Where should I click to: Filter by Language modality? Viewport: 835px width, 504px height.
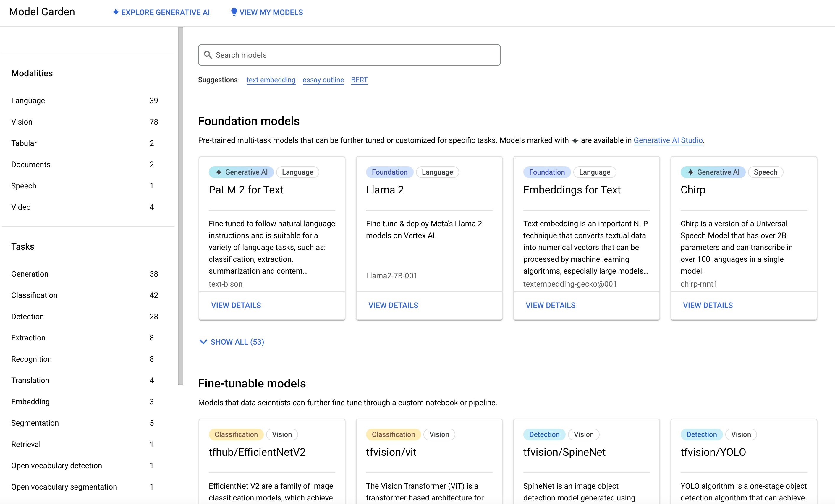tap(85, 101)
